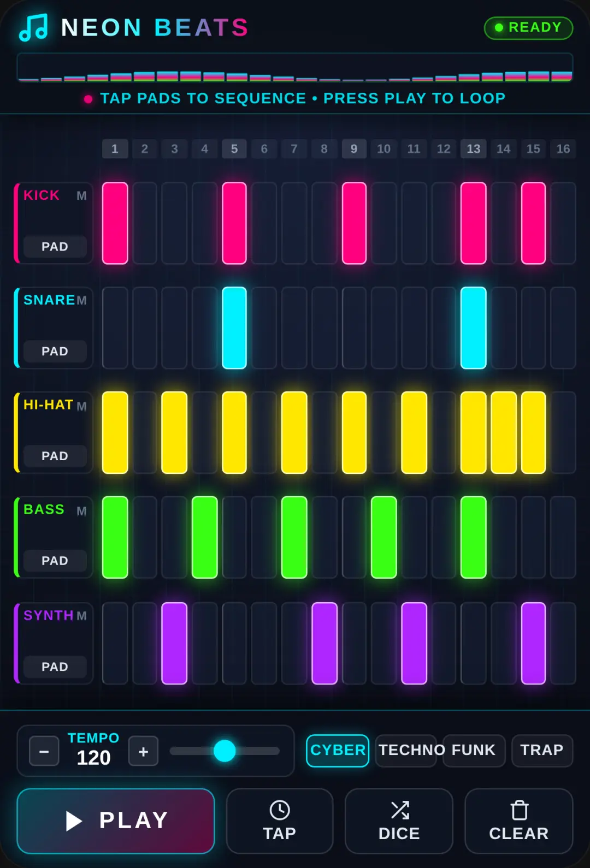Viewport: 590px width, 868px height.
Task: Click the READY status indicator
Action: coord(528,28)
